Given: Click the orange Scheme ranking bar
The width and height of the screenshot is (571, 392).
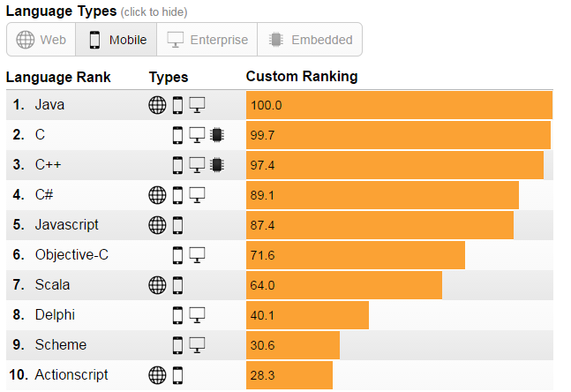Looking at the screenshot, I should point(293,345).
